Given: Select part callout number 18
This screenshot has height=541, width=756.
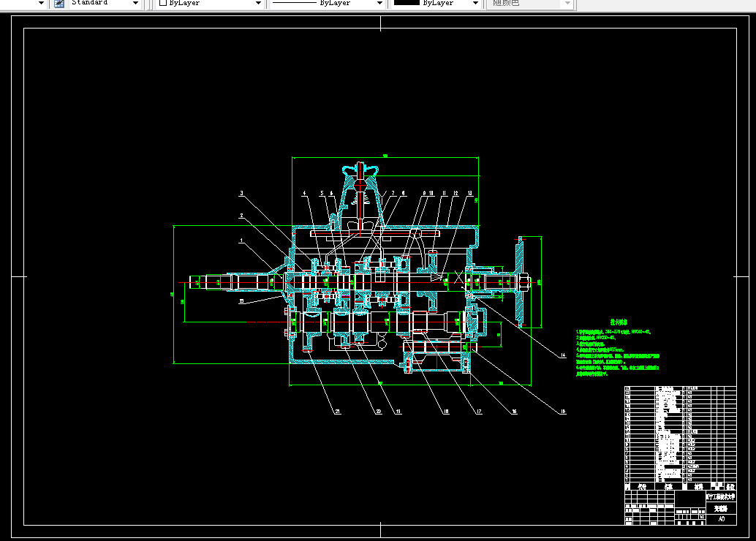Looking at the screenshot, I should (x=446, y=412).
